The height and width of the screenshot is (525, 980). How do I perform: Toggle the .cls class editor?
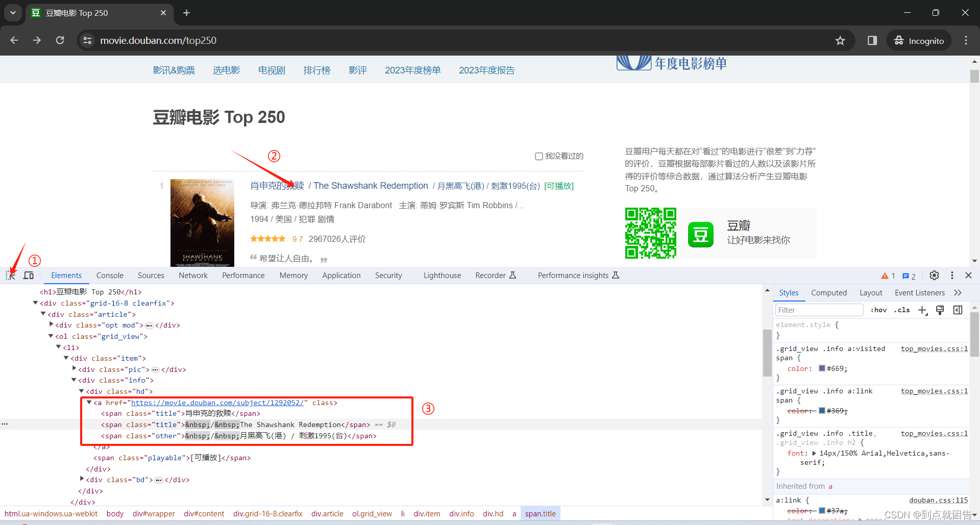point(902,310)
